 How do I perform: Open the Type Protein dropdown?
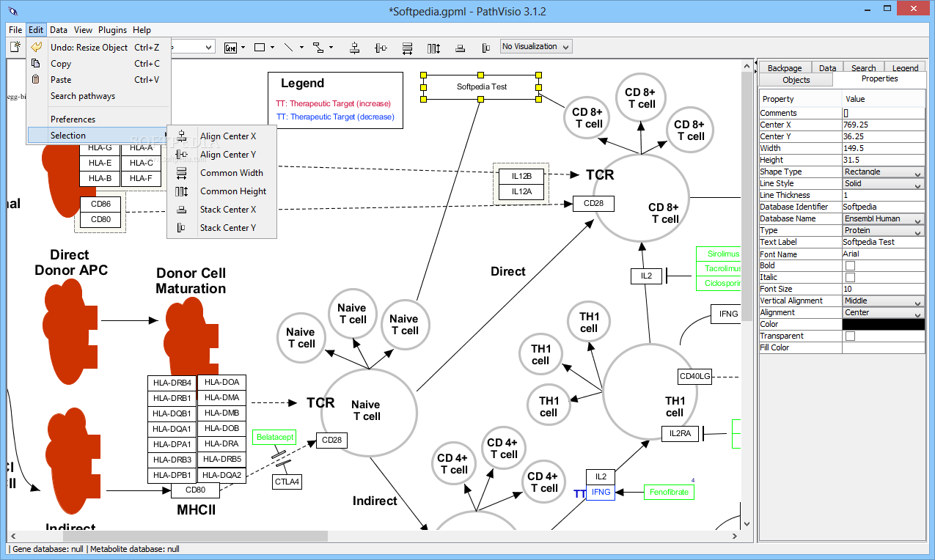click(x=883, y=230)
